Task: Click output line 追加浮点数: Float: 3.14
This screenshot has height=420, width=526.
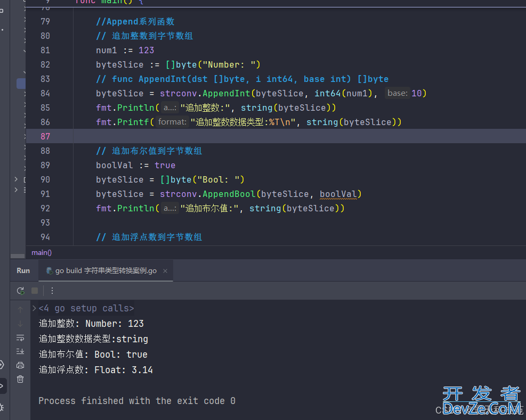Action: point(95,370)
